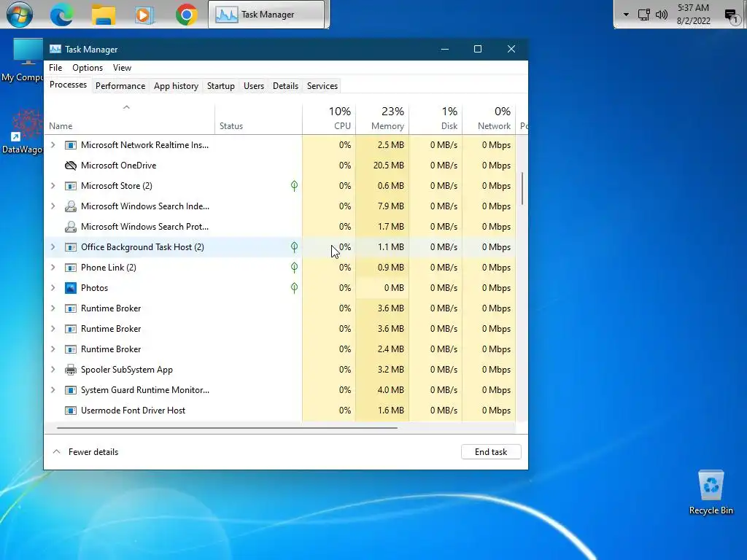The image size is (747, 560).
Task: Launch Google Chrome from the taskbar
Action: click(x=186, y=15)
